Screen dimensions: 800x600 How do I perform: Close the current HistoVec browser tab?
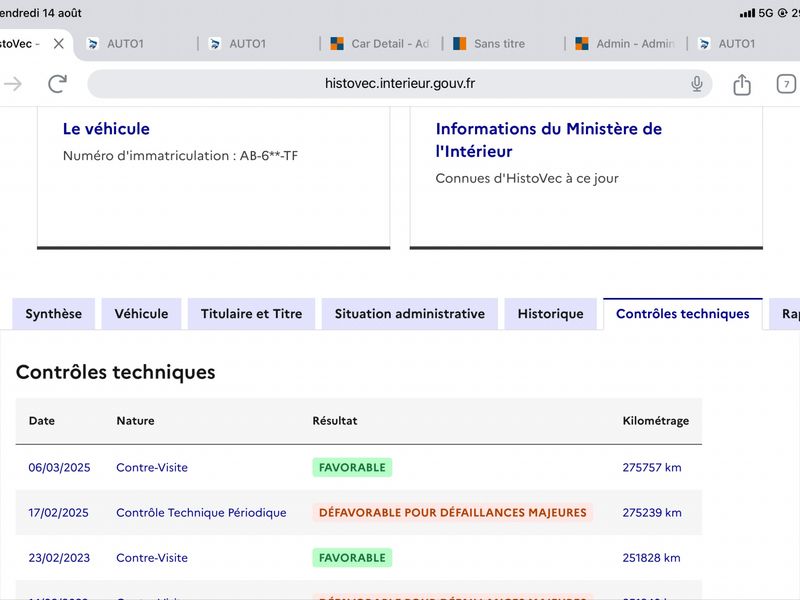coord(59,44)
